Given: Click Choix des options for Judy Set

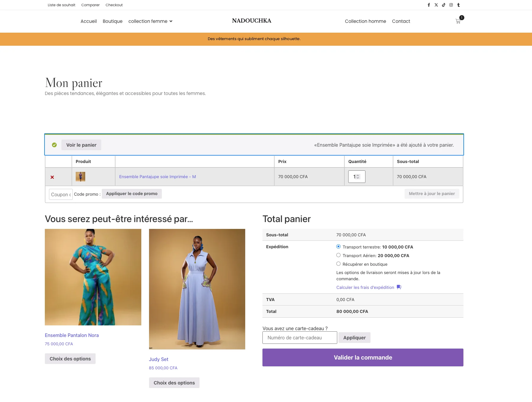Looking at the screenshot, I should click(x=174, y=383).
